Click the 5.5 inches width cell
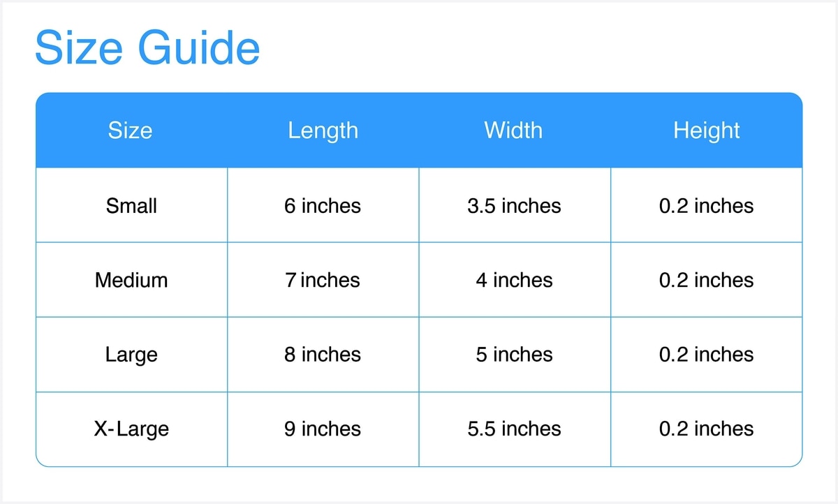 point(514,429)
